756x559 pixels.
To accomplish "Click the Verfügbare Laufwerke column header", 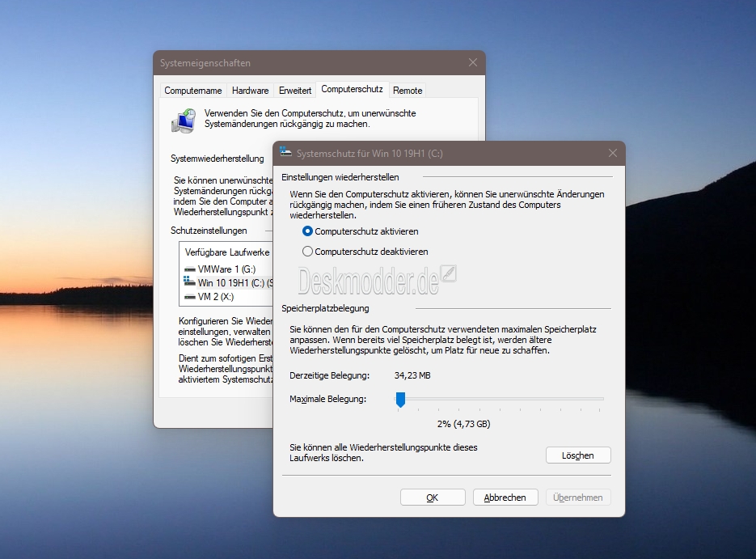I will 227,252.
